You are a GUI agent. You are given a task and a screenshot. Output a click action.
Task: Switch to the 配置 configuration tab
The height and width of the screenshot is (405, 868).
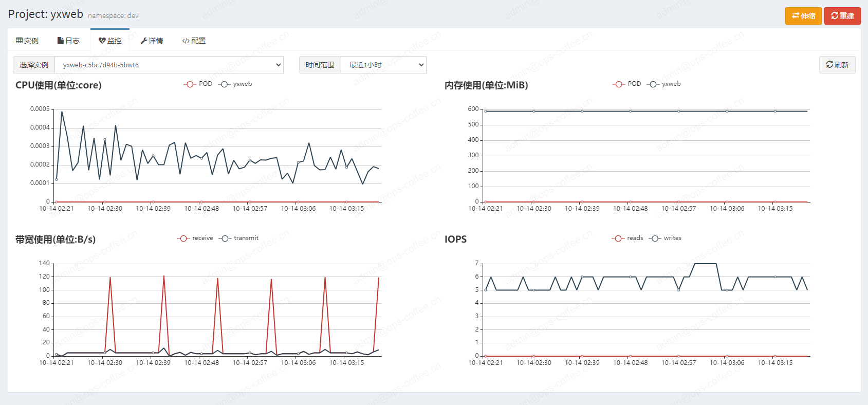coord(194,41)
